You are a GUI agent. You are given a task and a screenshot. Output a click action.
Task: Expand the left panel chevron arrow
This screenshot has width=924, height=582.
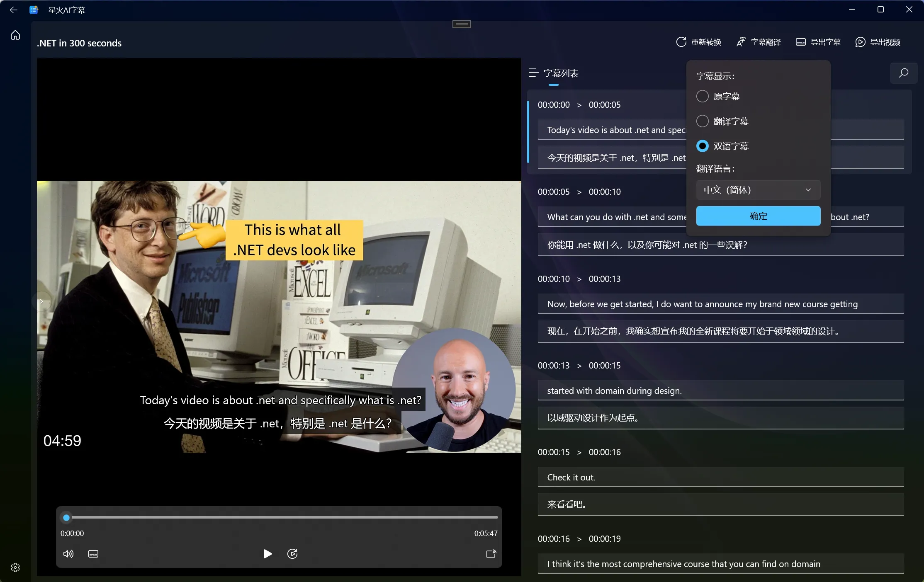click(41, 301)
